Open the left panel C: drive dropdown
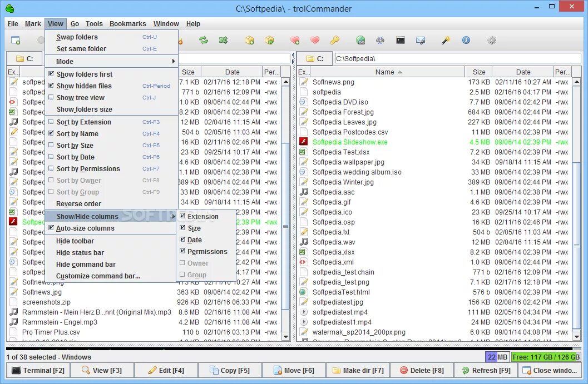This screenshot has width=588, height=384. pos(24,58)
